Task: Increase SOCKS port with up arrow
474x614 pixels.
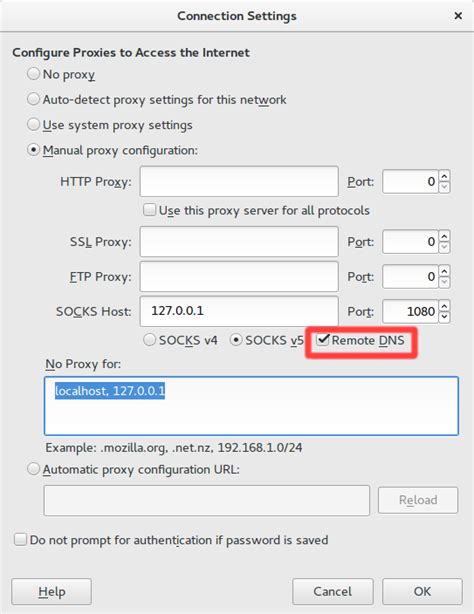Action: (444, 306)
